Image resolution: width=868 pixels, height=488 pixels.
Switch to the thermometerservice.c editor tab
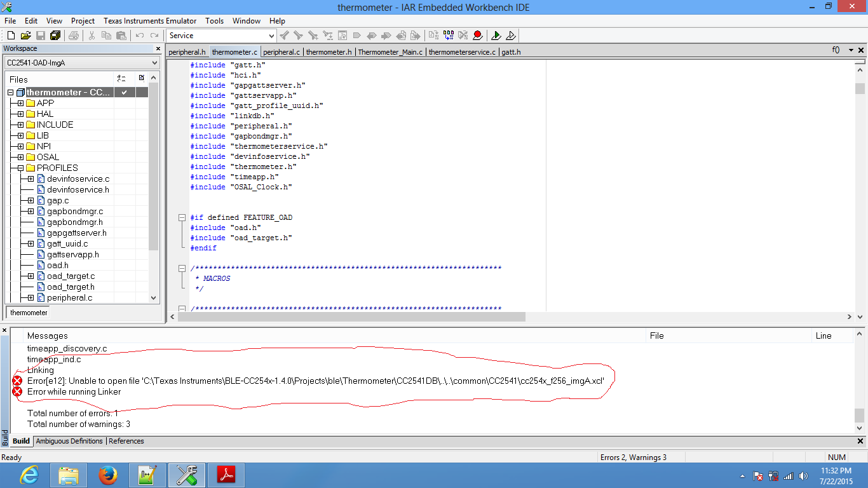[462, 52]
